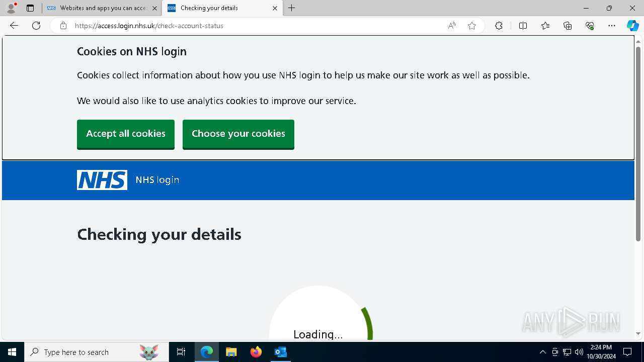Click the network tray icon
Viewport: 644px width, 362px height.
[x=567, y=352]
